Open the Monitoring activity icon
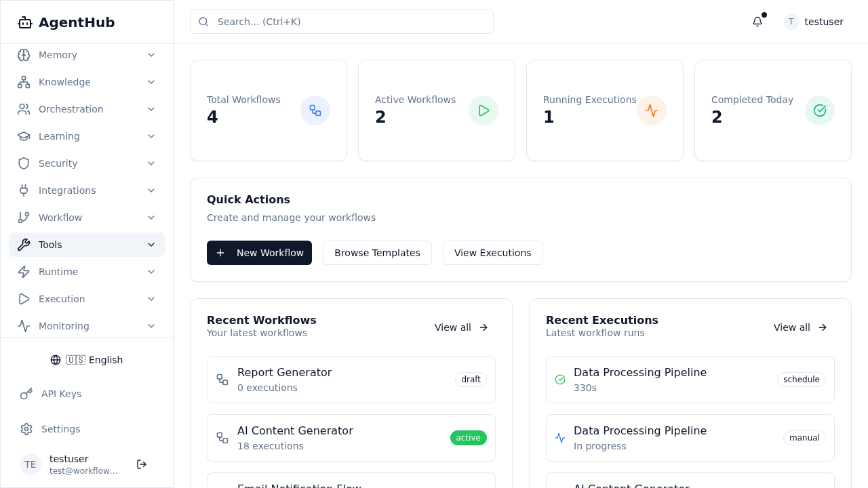This screenshot has height=488, width=868. coord(24,326)
